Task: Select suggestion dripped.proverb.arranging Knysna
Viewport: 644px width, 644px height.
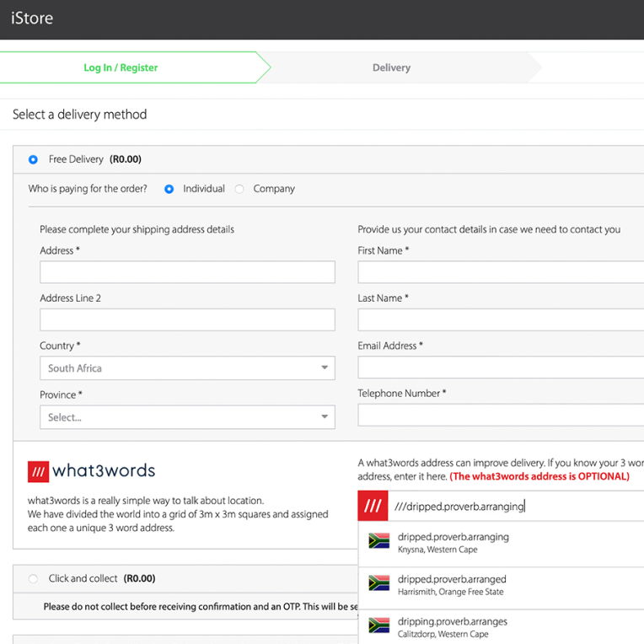Action: (x=501, y=543)
